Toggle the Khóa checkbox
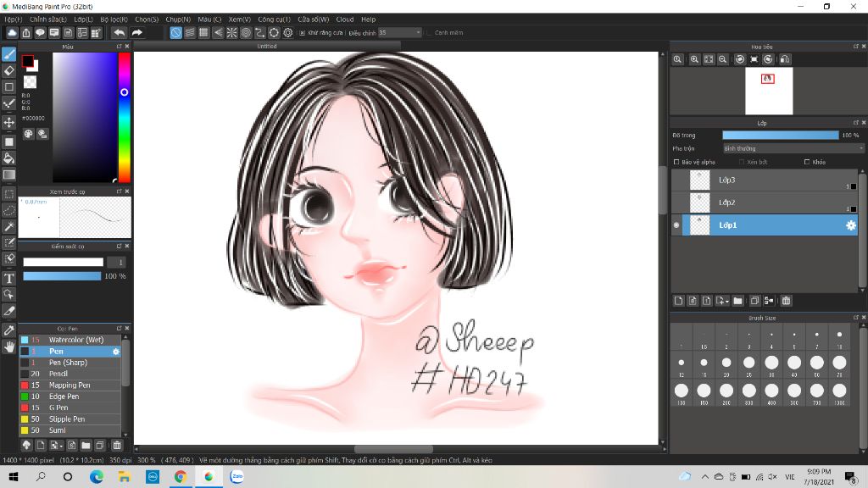Image resolution: width=868 pixels, height=488 pixels. pyautogui.click(x=807, y=162)
